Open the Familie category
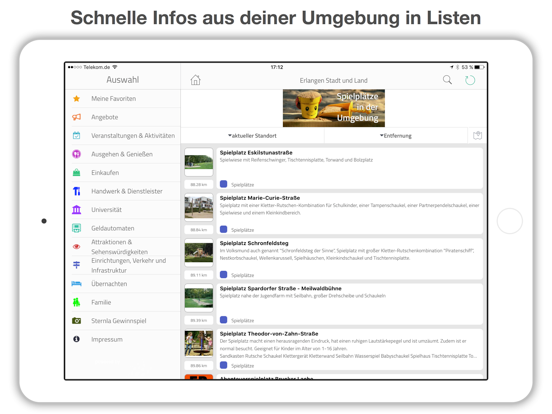Image resolution: width=552 pixels, height=414 pixels. (123, 302)
